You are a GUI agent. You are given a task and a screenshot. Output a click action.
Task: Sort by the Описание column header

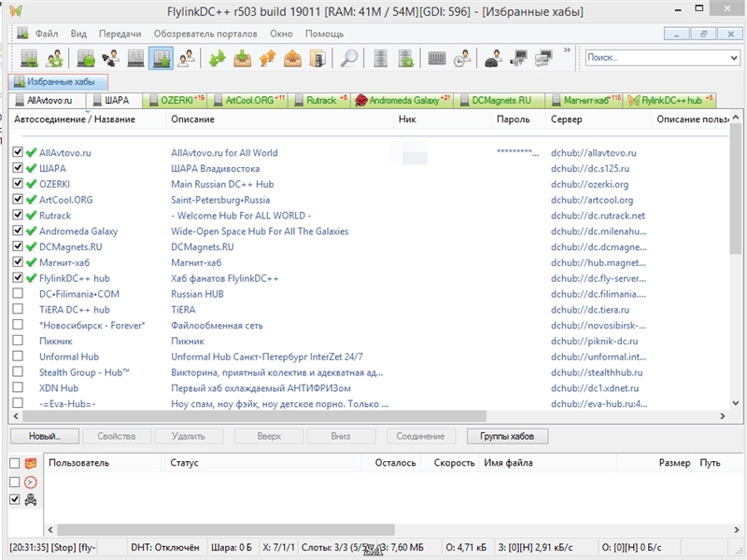coord(279,119)
